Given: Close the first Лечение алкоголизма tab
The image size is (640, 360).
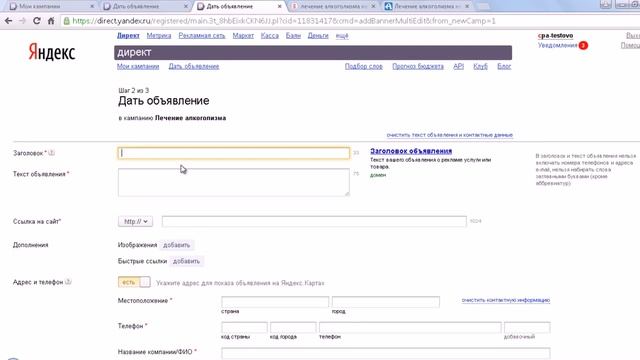Looking at the screenshot, I should pos(373,7).
